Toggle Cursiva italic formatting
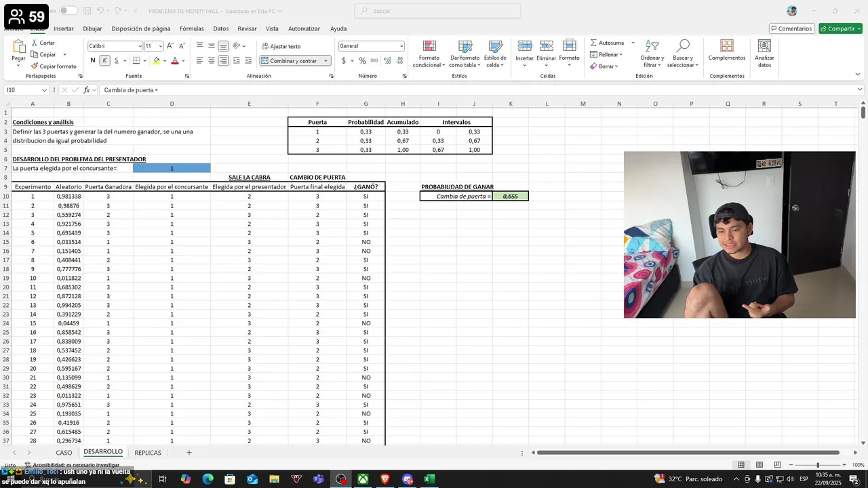 pyautogui.click(x=104, y=60)
